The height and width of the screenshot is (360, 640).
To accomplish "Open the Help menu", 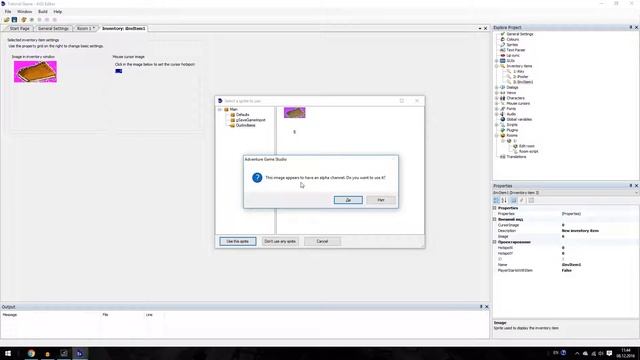I will pyautogui.click(x=58, y=11).
